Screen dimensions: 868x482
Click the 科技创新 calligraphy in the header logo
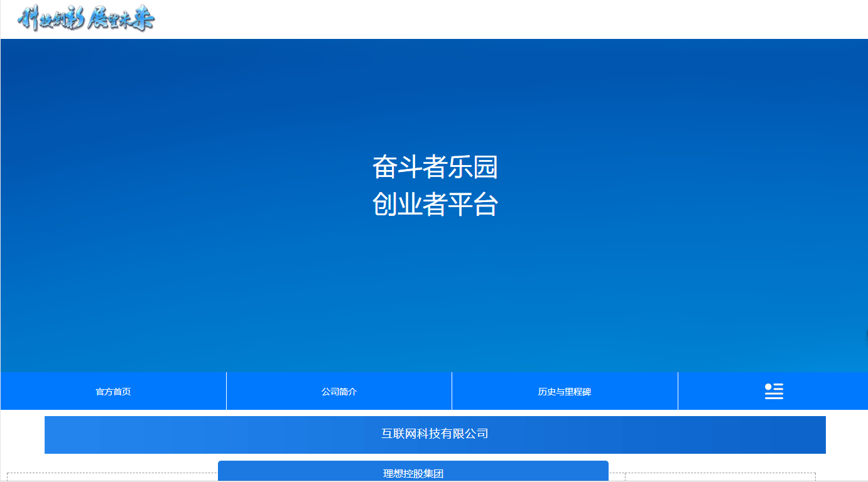point(50,19)
